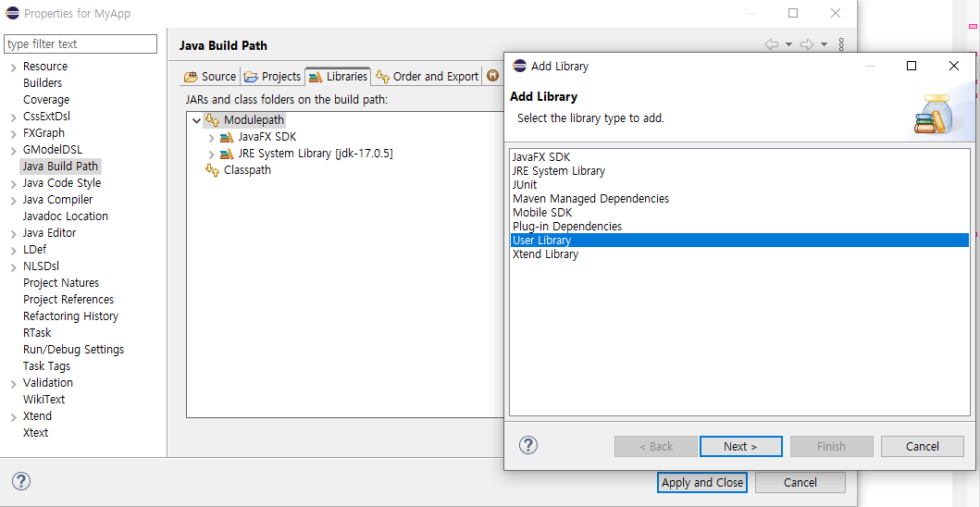Open the Order and Export tab
This screenshot has height=507, width=980.
click(428, 76)
